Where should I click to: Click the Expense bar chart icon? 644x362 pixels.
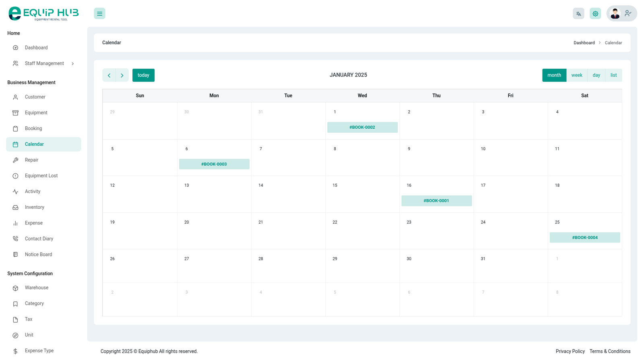(15, 223)
